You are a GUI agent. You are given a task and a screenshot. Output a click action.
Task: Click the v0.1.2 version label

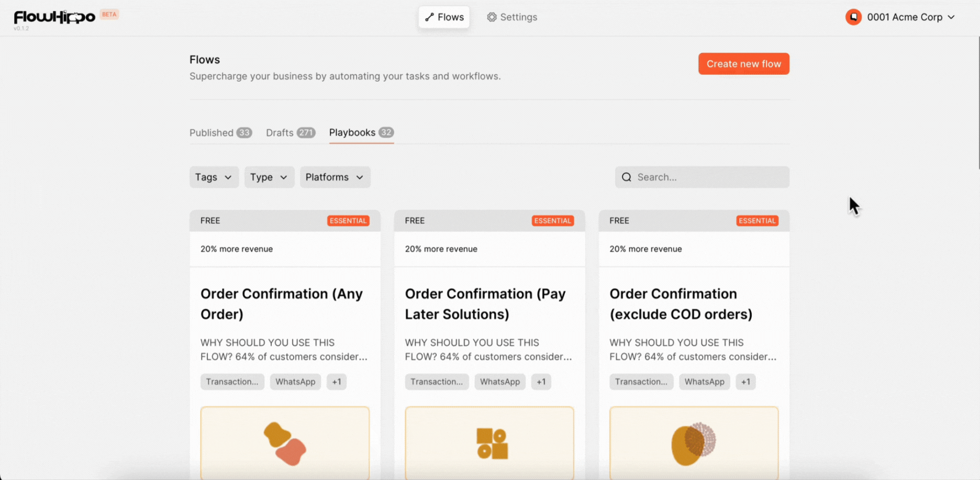[x=21, y=28]
